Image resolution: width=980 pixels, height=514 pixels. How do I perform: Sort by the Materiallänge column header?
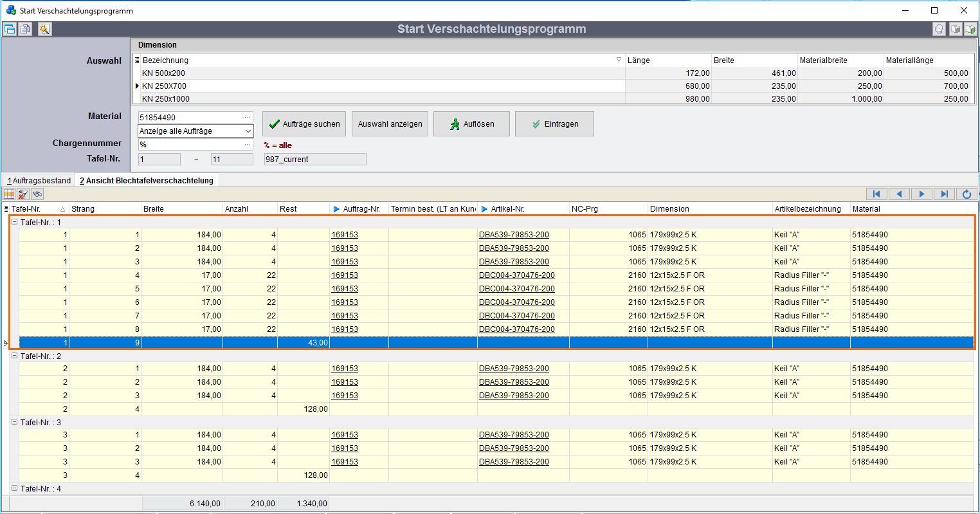click(x=927, y=60)
